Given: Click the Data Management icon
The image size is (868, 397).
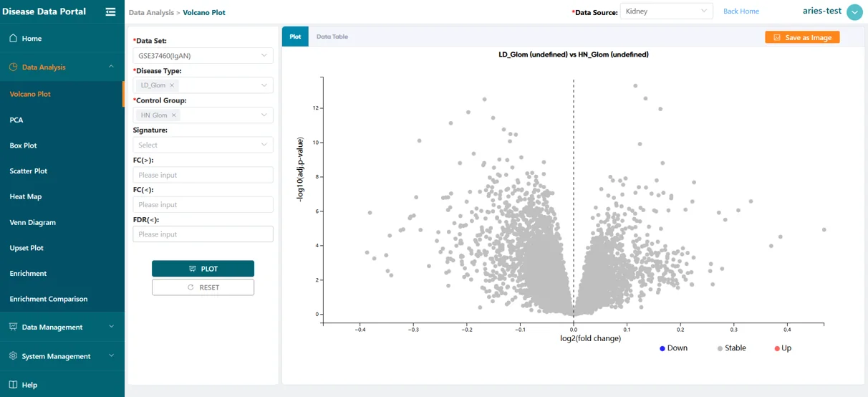Looking at the screenshot, I should point(13,327).
